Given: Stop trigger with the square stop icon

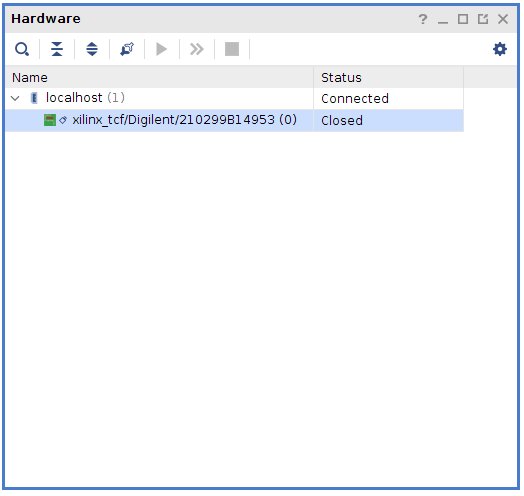Looking at the screenshot, I should (x=232, y=49).
